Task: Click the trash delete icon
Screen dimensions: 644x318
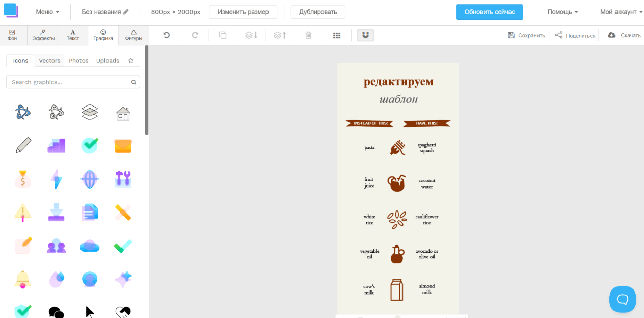Action: (308, 35)
